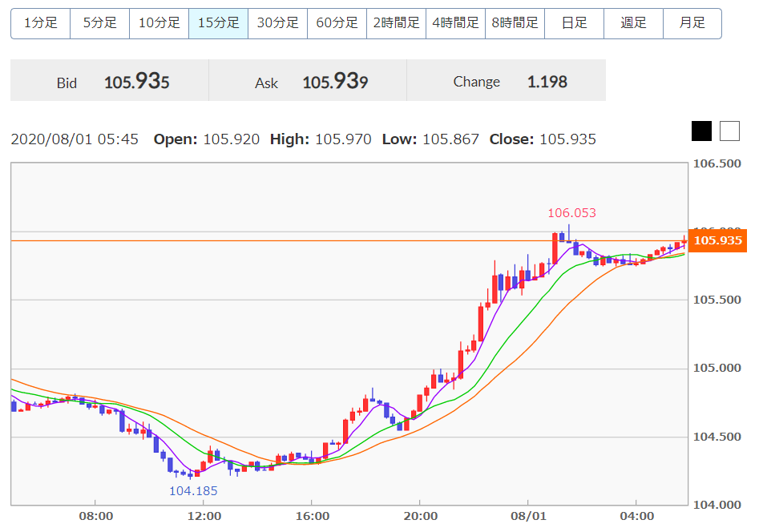The width and height of the screenshot is (763, 532).
Task: Show the 2時間足 chart
Action: [396, 23]
